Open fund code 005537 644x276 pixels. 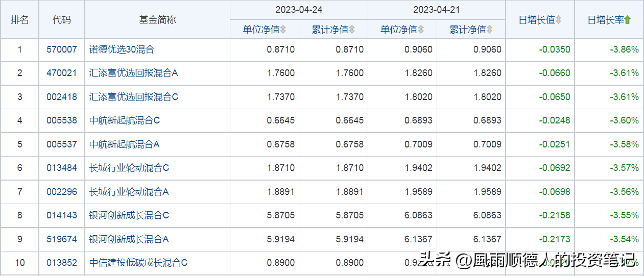coord(62,144)
